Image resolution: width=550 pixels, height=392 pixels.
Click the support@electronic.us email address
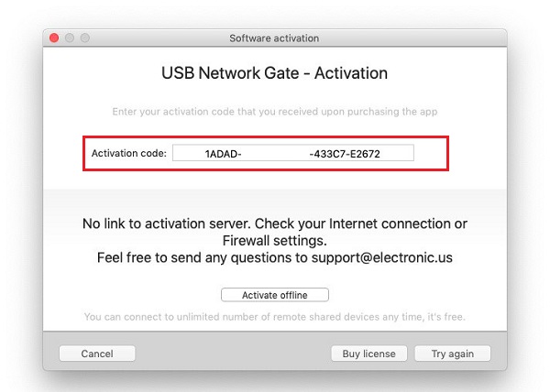point(382,257)
